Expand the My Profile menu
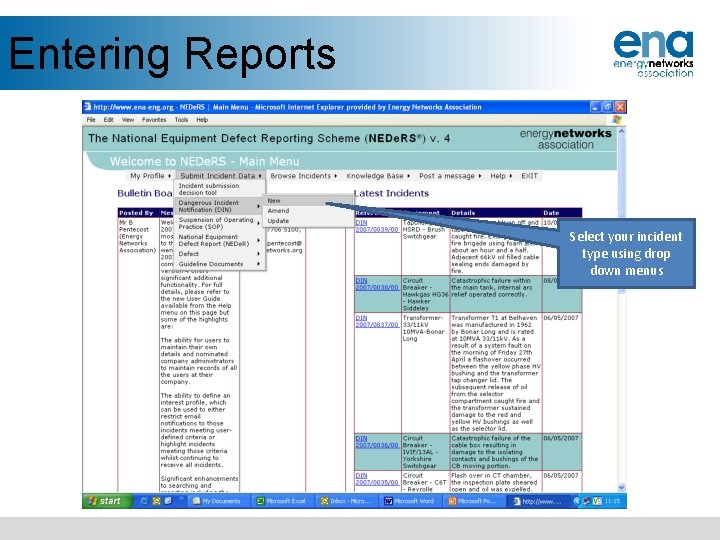The width and height of the screenshot is (720, 540). pos(150,176)
